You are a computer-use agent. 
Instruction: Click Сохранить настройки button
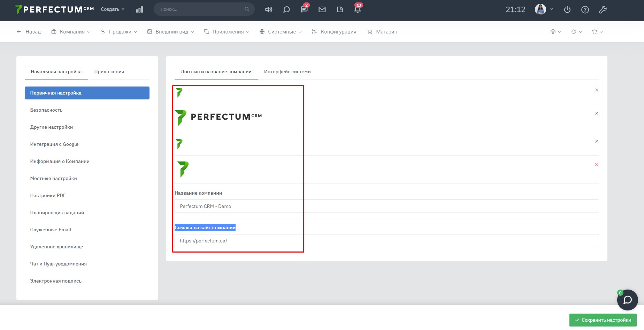603,320
